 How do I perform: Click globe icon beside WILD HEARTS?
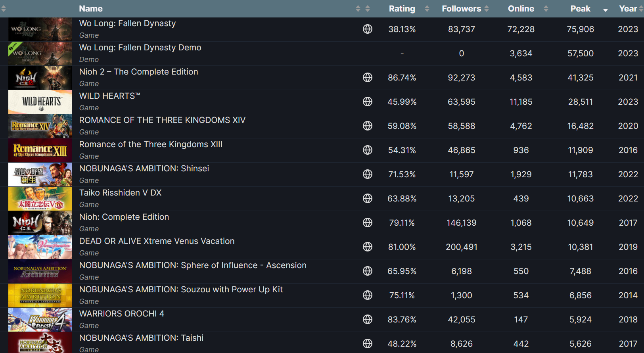368,102
